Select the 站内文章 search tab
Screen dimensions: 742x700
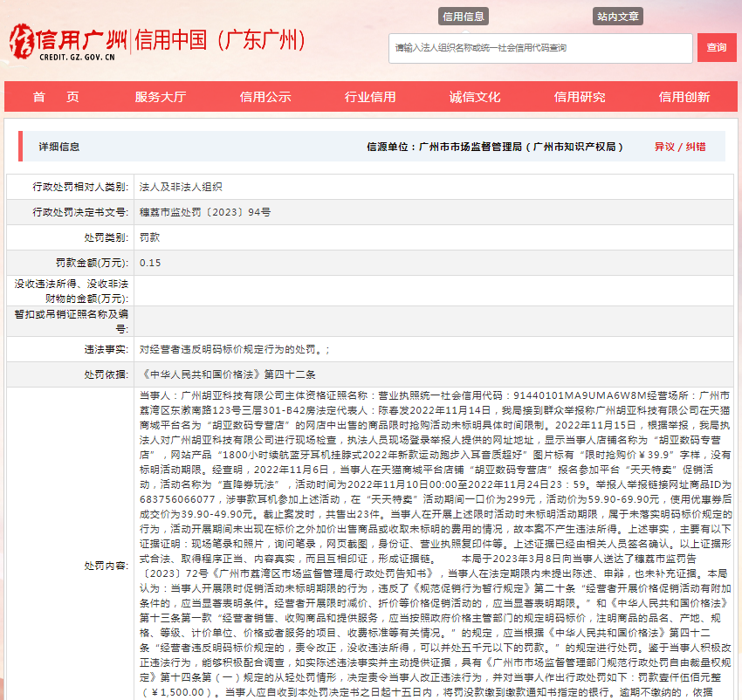click(617, 17)
